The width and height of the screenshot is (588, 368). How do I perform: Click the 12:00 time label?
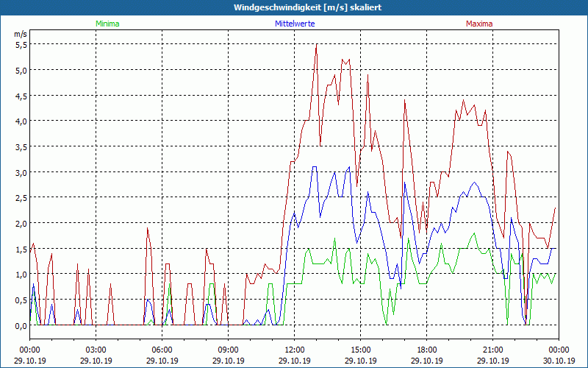[x=295, y=350]
